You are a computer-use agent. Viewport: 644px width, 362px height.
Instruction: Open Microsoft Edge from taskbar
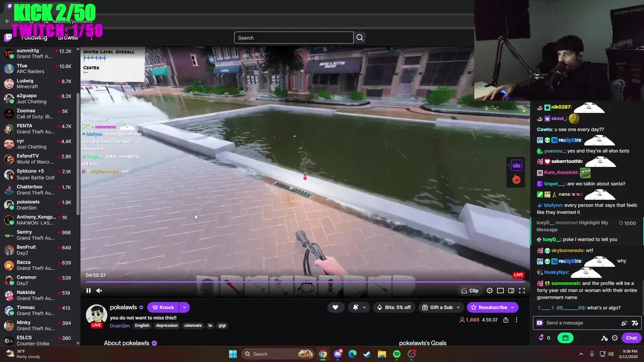(352, 354)
